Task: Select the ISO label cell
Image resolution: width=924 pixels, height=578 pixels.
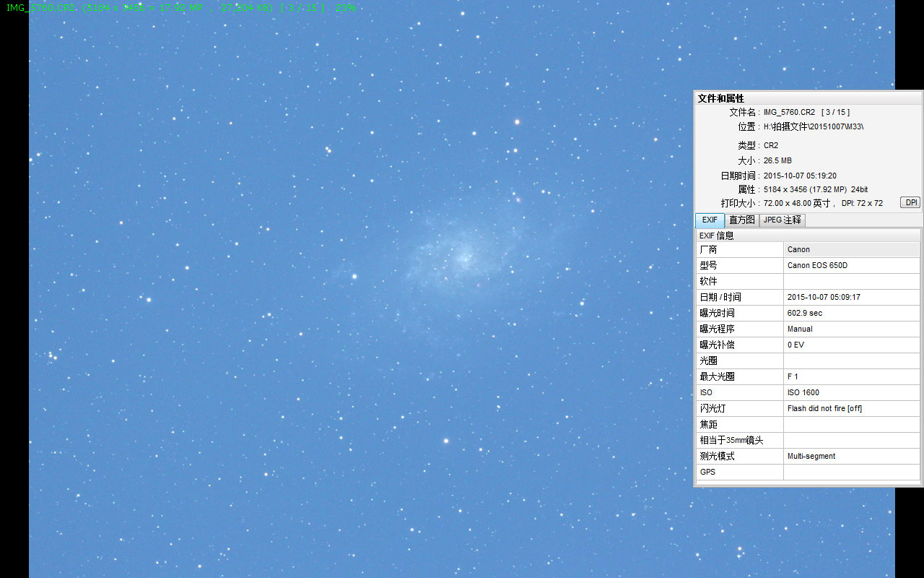Action: (740, 392)
